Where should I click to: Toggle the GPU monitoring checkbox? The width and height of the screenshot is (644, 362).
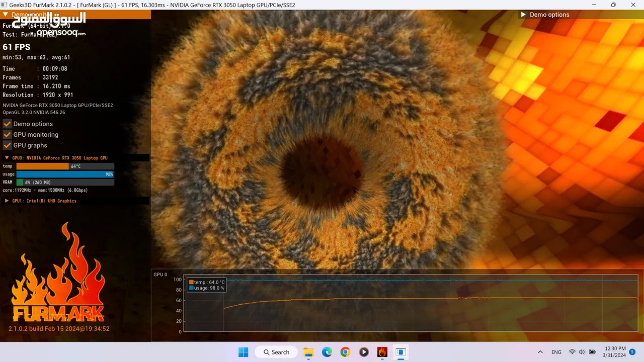pyautogui.click(x=8, y=135)
